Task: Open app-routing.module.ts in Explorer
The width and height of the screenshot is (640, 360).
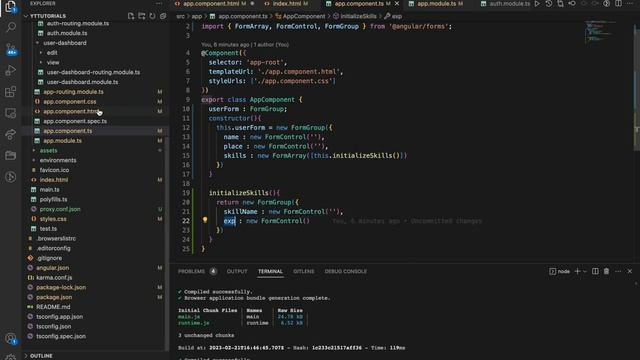Action: point(73,92)
